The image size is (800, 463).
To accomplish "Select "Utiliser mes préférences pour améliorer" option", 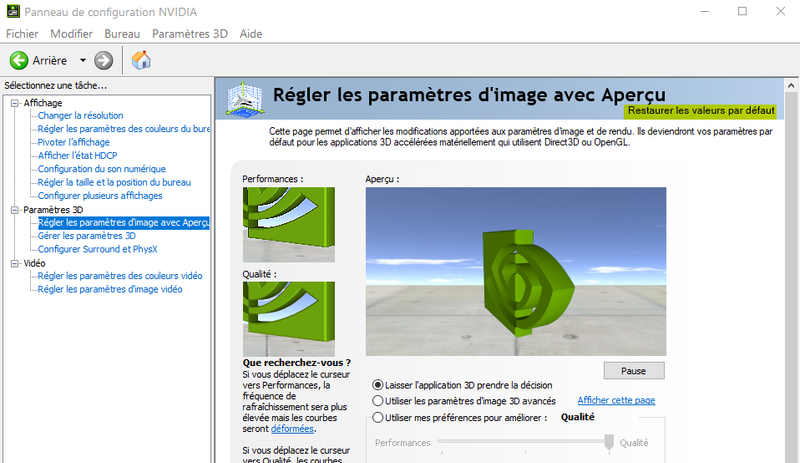I will (377, 418).
